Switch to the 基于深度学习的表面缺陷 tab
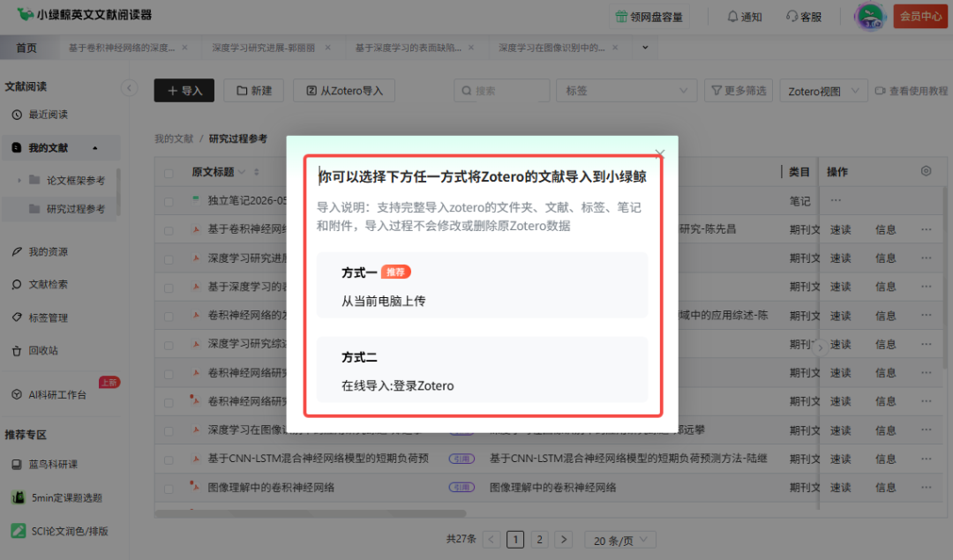 click(x=408, y=48)
